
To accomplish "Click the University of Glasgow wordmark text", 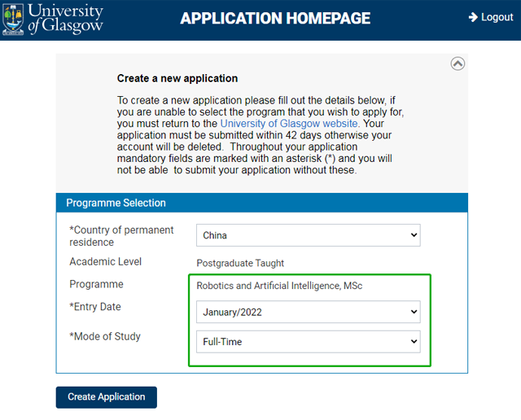I will [x=65, y=18].
